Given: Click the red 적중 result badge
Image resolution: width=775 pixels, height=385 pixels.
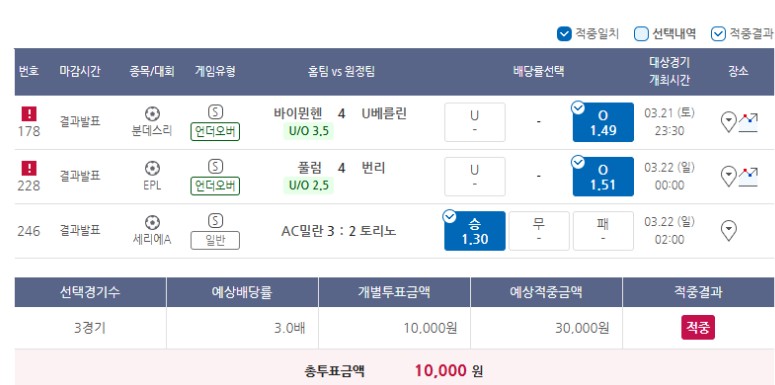Looking at the screenshot, I should (698, 328).
